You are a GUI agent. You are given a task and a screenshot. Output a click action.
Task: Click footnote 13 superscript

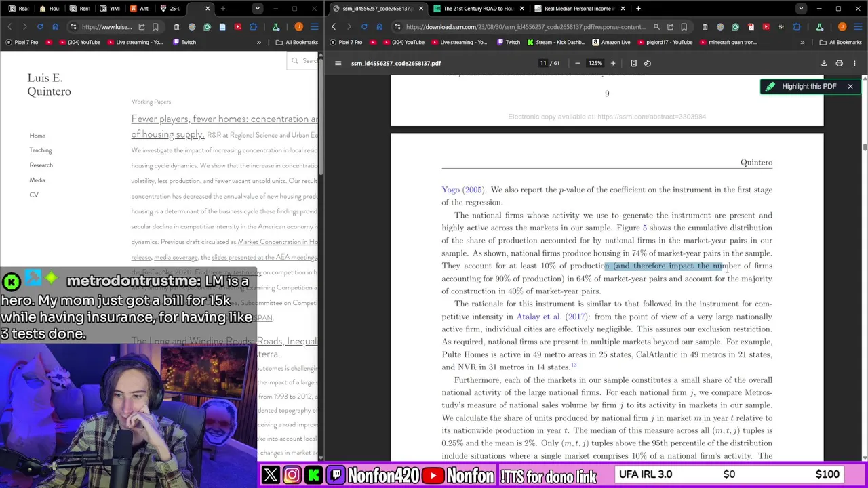pos(574,365)
